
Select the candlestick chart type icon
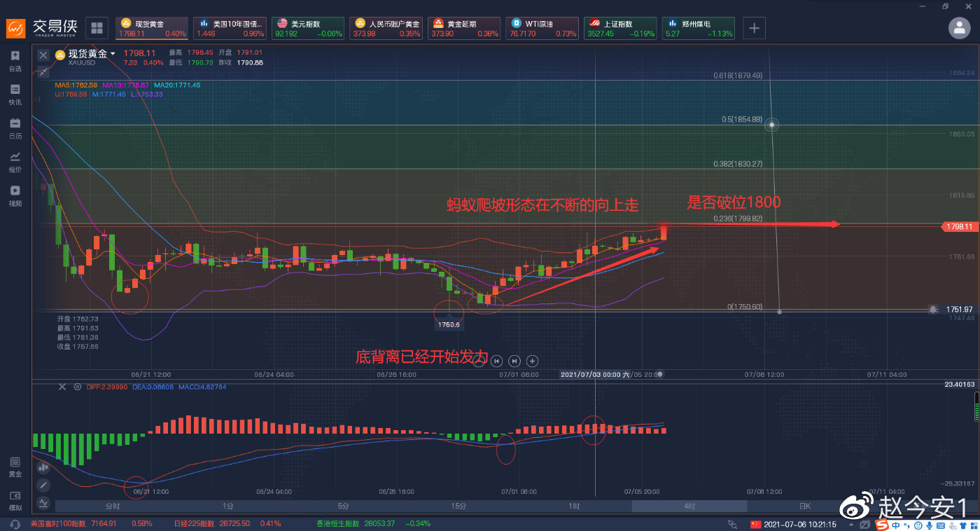pyautogui.click(x=43, y=466)
